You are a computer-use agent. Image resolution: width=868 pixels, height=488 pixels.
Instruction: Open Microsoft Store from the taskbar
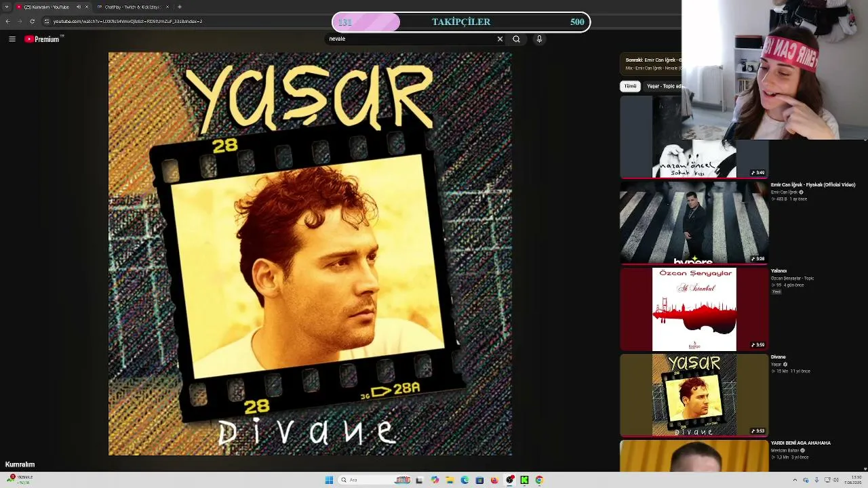click(x=479, y=480)
